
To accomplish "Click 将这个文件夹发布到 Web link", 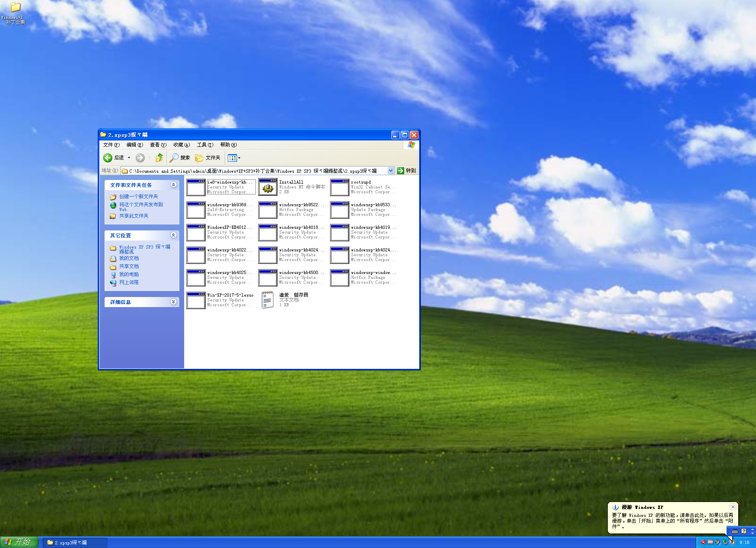I will (x=141, y=207).
